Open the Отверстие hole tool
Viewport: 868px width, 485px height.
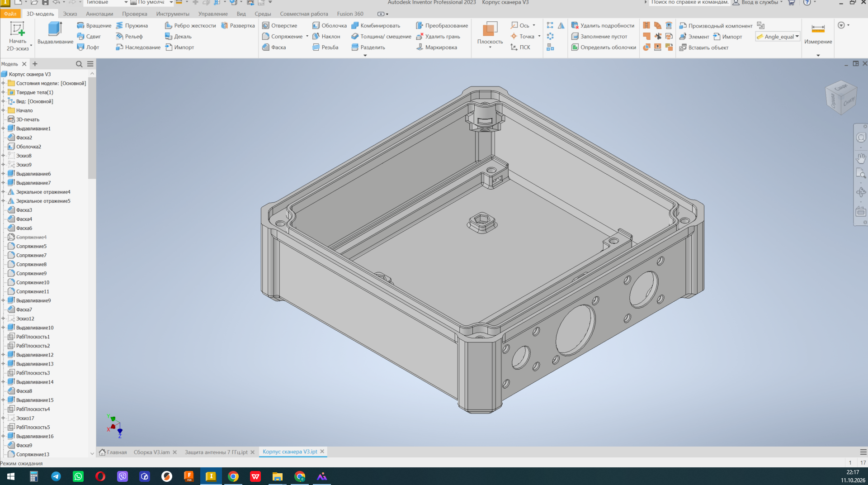(280, 25)
